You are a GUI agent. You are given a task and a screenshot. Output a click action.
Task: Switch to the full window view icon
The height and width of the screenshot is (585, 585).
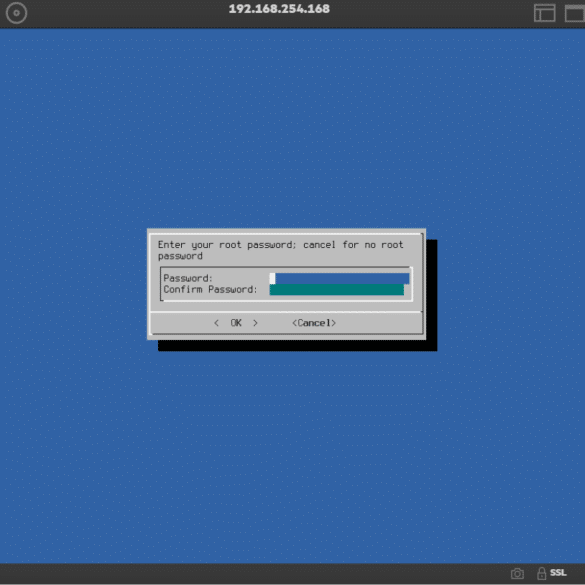click(575, 13)
